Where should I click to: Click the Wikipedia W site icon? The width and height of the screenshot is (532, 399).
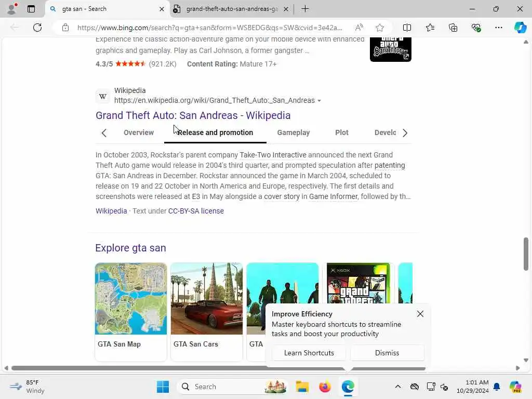pyautogui.click(x=103, y=96)
